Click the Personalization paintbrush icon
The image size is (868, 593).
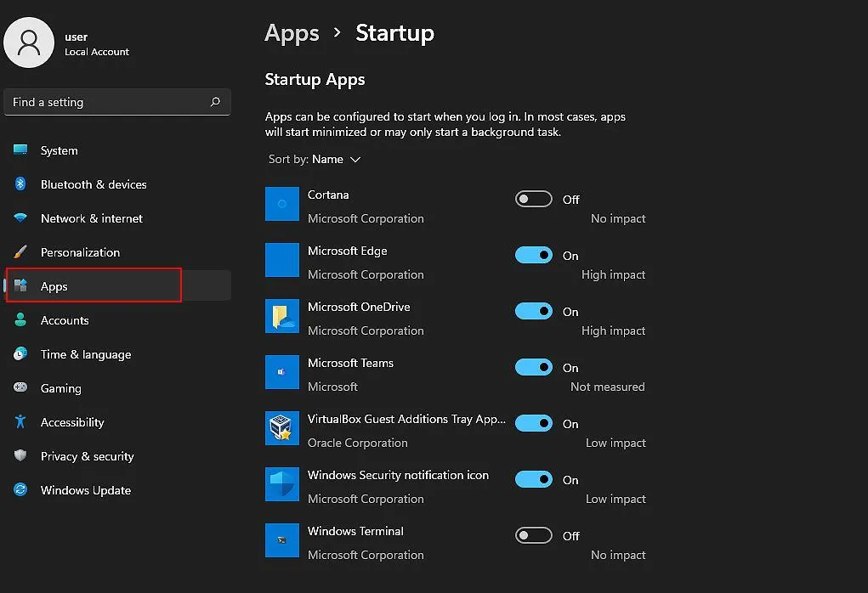pyautogui.click(x=20, y=251)
